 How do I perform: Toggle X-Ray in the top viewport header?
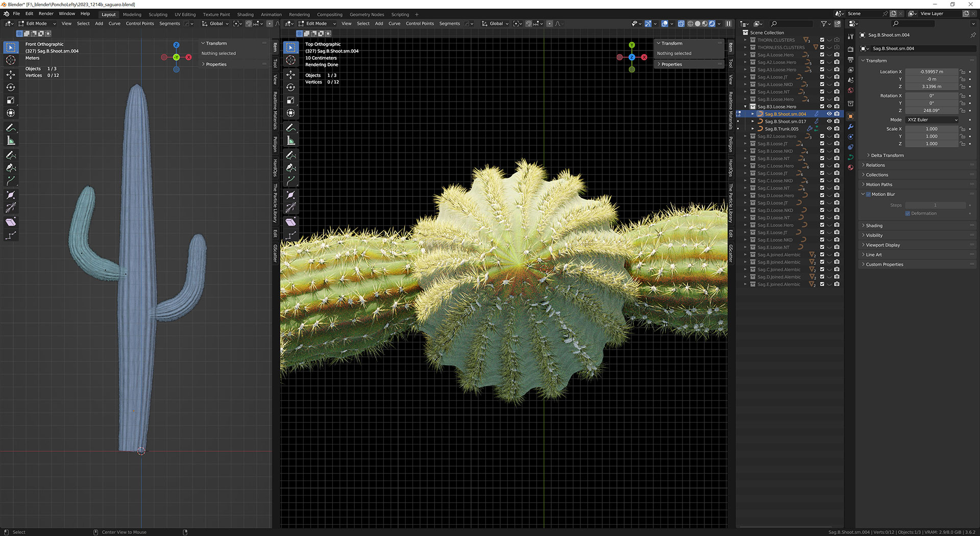(x=681, y=23)
